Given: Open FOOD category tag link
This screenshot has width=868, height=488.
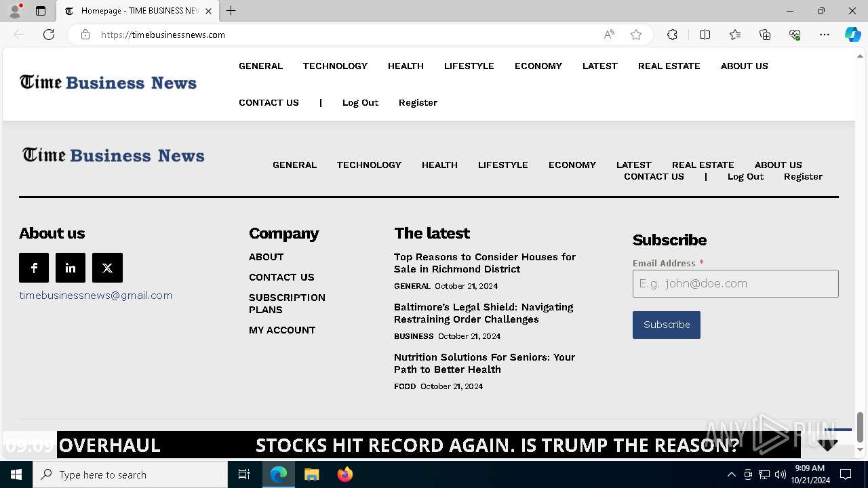Looking at the screenshot, I should (x=405, y=386).
